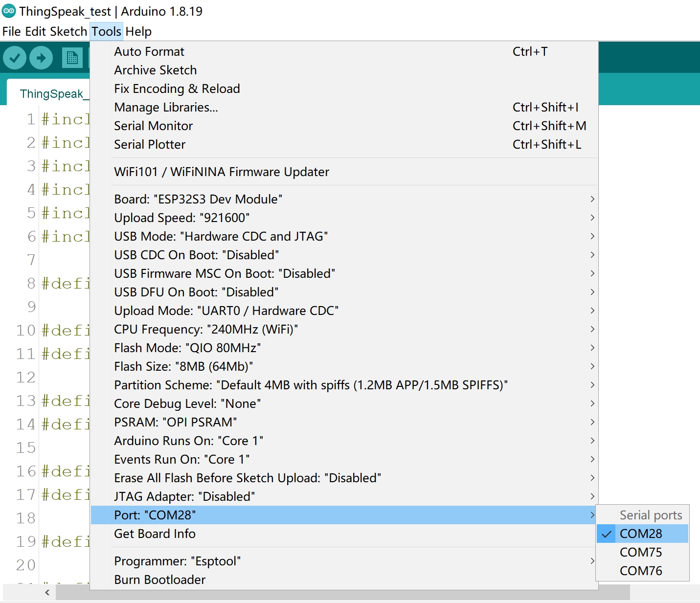Open the Help menu
Viewport: 700px width, 603px height.
click(138, 31)
